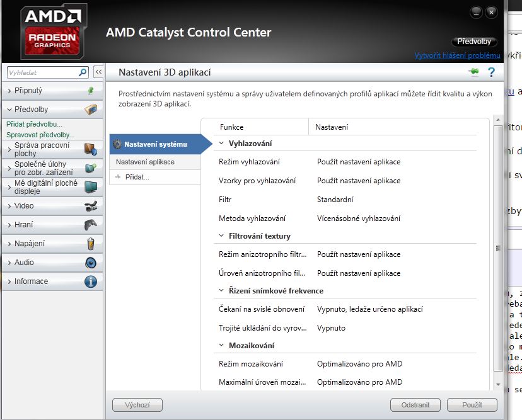Click the Funkce column header
The height and width of the screenshot is (420, 522).
(231, 127)
